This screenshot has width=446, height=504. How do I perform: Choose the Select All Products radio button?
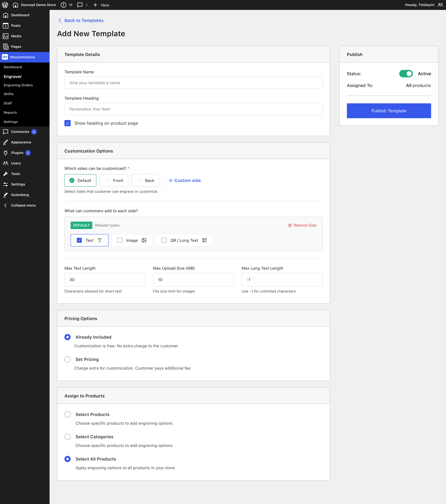[68, 459]
